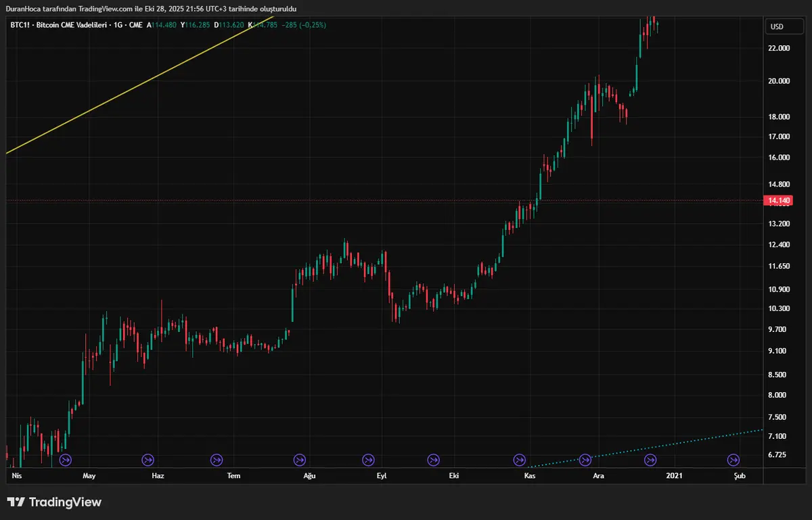This screenshot has height=520, width=812.
Task: Click the event marker icon left of Ağu label
Action: click(x=299, y=460)
